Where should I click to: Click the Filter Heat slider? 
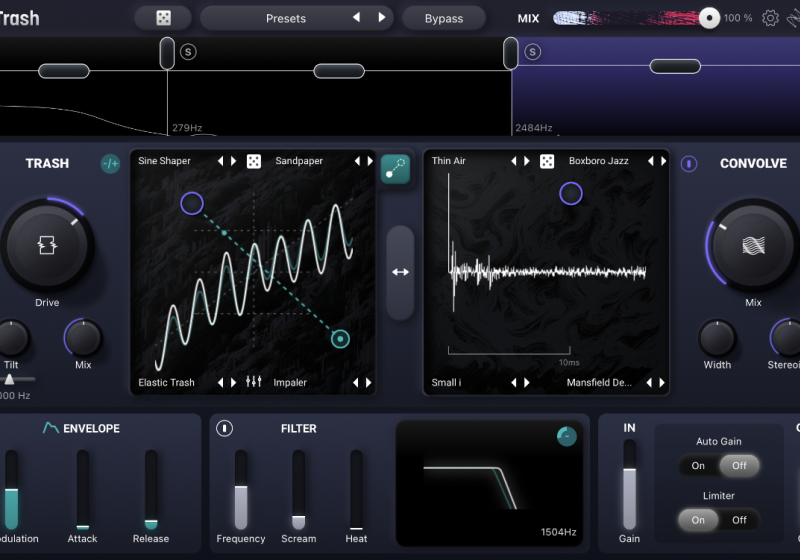356,490
